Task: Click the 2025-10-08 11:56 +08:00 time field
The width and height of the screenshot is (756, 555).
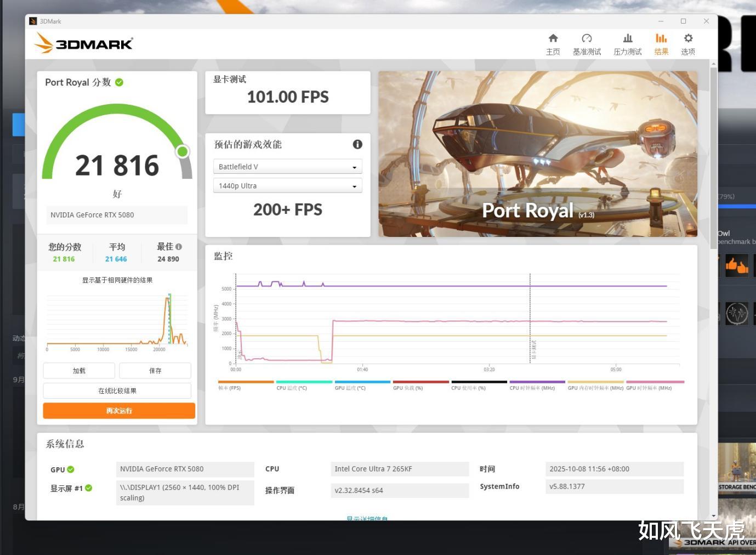Action: click(x=615, y=469)
